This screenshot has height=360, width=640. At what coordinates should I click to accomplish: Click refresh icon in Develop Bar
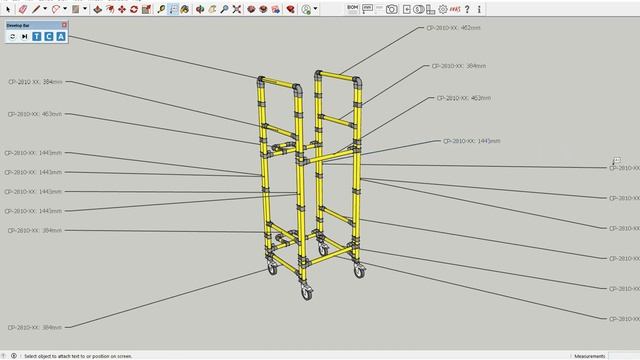pyautogui.click(x=13, y=37)
